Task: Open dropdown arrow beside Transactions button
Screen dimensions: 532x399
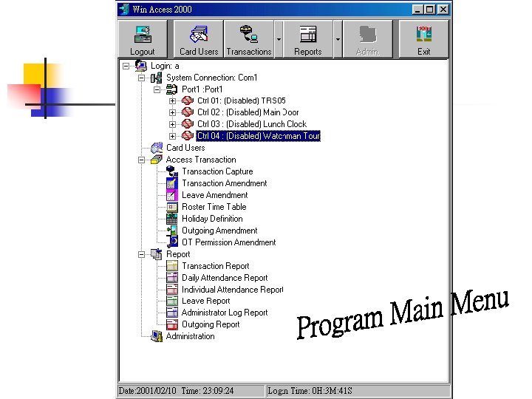Action: [x=279, y=39]
